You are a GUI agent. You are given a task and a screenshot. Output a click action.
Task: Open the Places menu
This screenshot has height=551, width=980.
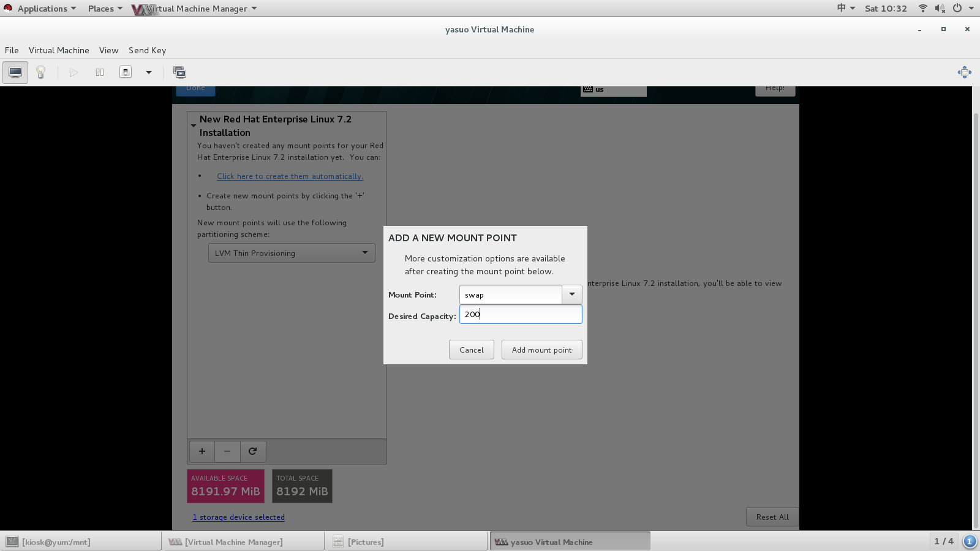(x=105, y=8)
